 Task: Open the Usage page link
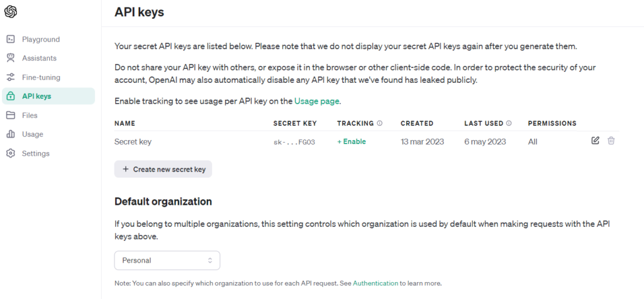click(x=317, y=101)
